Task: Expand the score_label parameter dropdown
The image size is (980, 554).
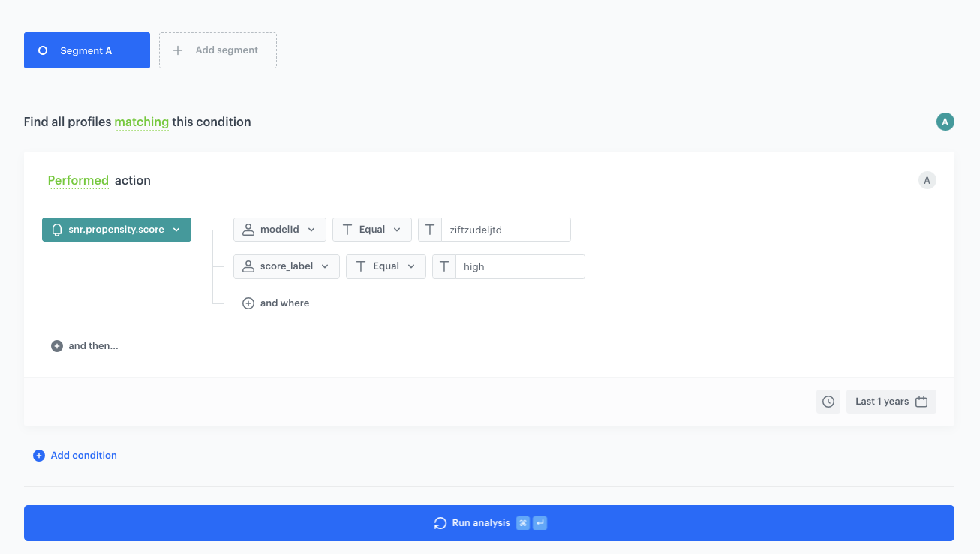Action: tap(286, 266)
